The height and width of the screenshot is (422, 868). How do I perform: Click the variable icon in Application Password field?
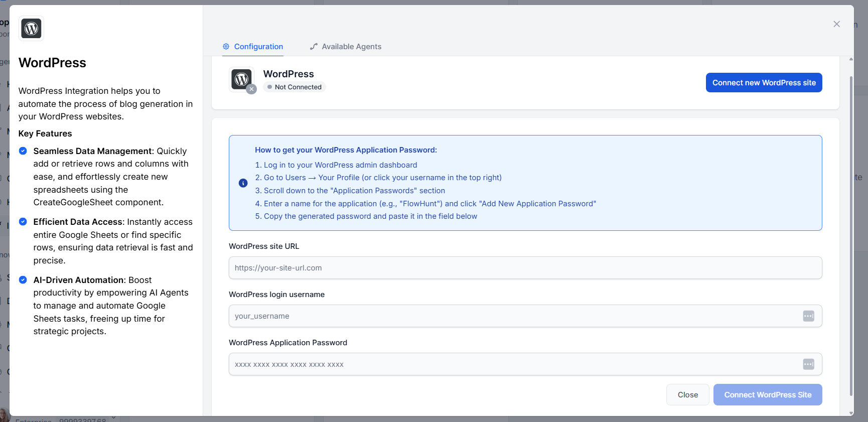click(x=808, y=364)
